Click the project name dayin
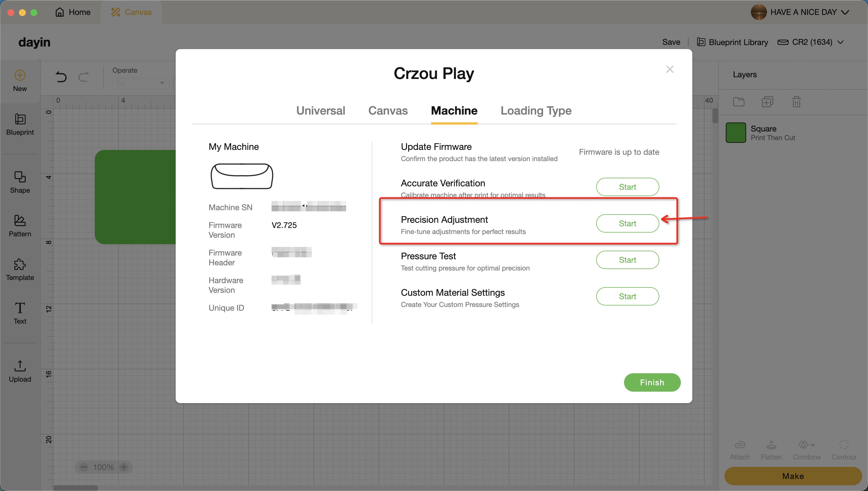 point(34,42)
